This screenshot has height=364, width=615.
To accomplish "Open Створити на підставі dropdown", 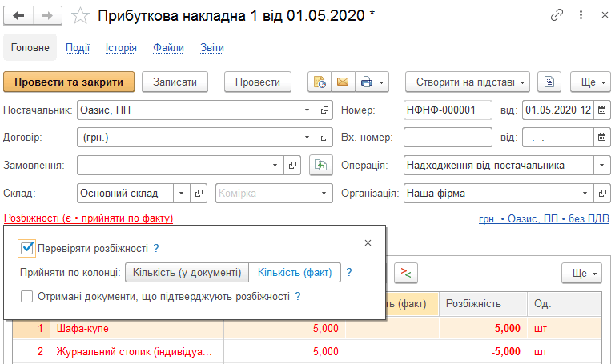I will (x=467, y=82).
